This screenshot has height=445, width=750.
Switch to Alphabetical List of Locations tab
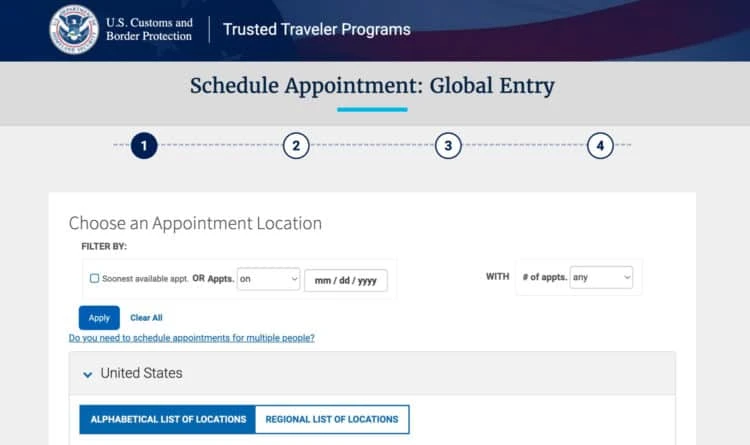(168, 419)
